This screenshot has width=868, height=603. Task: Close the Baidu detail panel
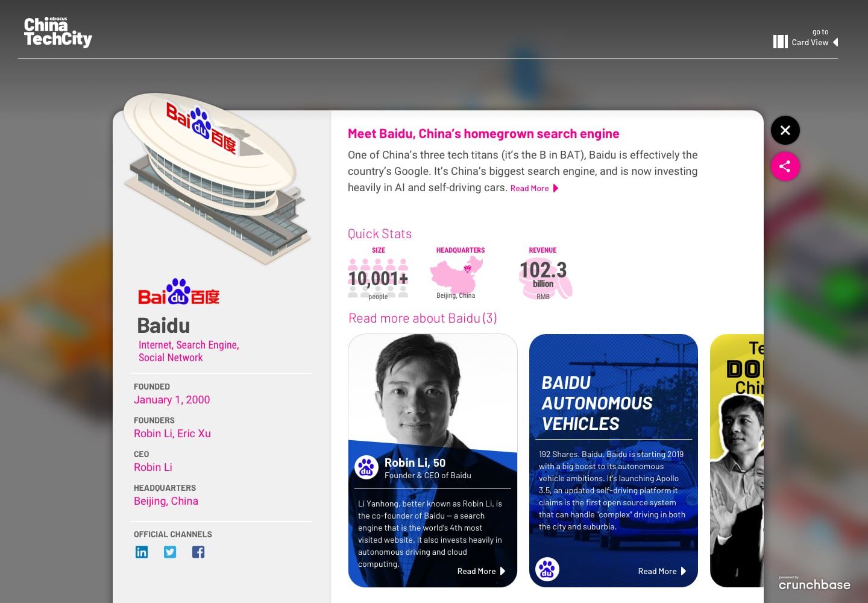[785, 130]
